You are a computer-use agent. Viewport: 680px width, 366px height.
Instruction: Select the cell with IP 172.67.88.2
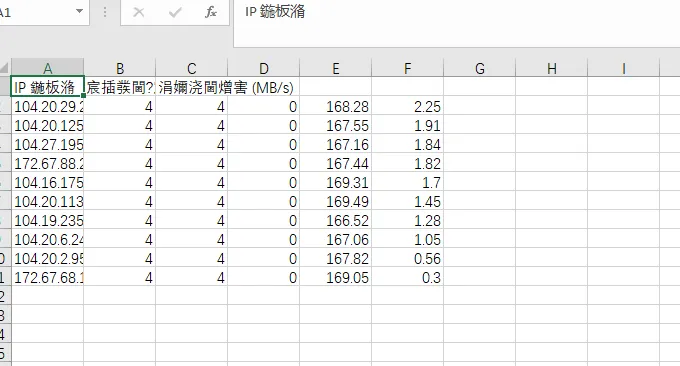pos(47,163)
